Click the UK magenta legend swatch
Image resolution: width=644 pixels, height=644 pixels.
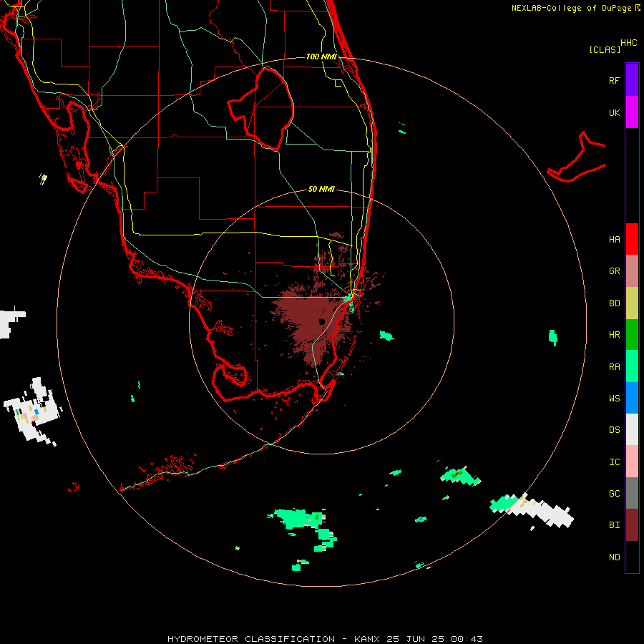pyautogui.click(x=632, y=112)
